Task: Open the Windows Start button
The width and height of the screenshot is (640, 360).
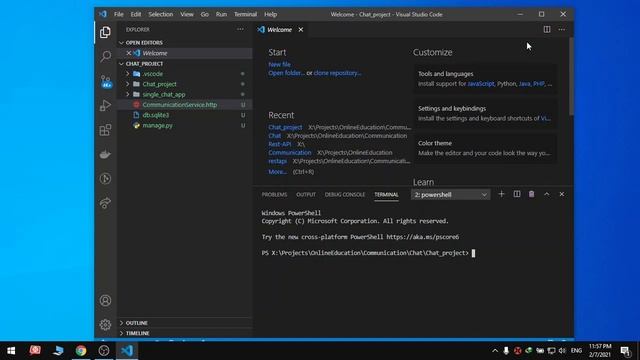Action: coord(11,351)
